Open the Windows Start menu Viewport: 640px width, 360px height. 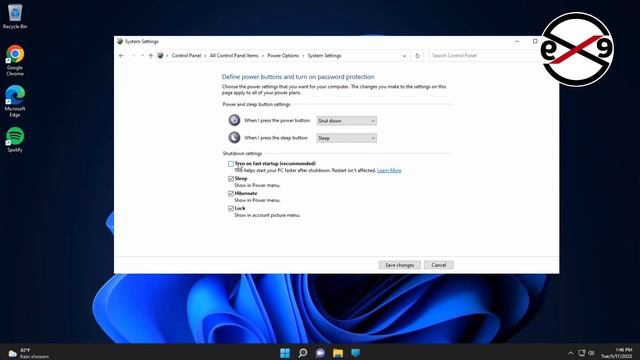coord(285,353)
